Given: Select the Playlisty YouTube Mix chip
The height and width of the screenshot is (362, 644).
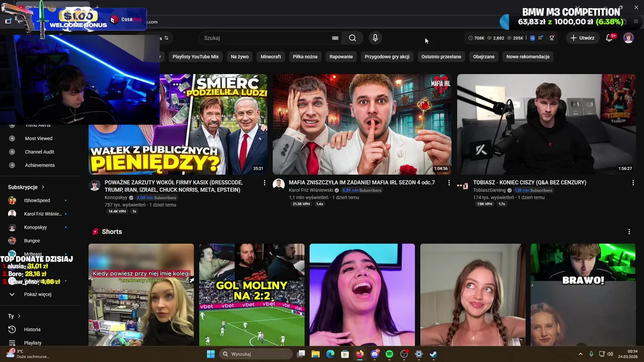Looking at the screenshot, I should pos(196,57).
